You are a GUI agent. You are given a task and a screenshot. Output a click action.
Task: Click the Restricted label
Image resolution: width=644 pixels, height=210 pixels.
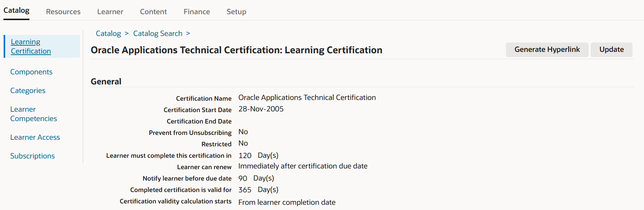click(216, 144)
